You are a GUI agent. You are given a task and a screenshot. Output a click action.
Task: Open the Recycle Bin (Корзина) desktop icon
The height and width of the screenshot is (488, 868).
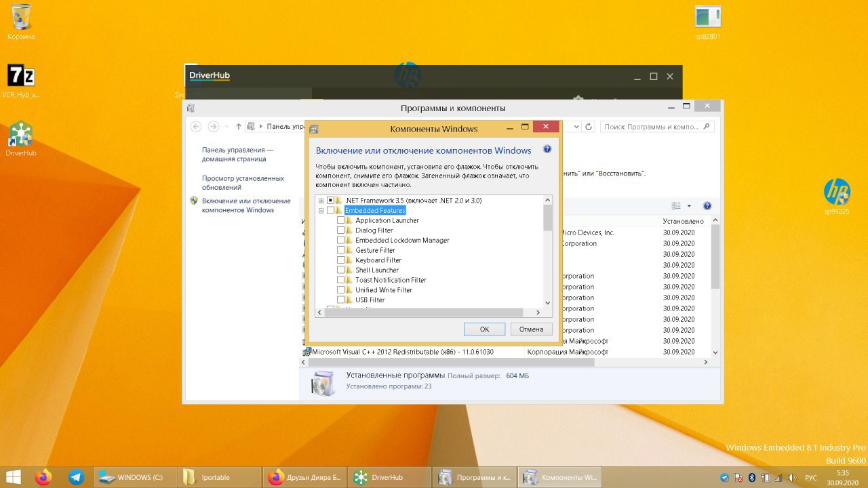tap(21, 20)
